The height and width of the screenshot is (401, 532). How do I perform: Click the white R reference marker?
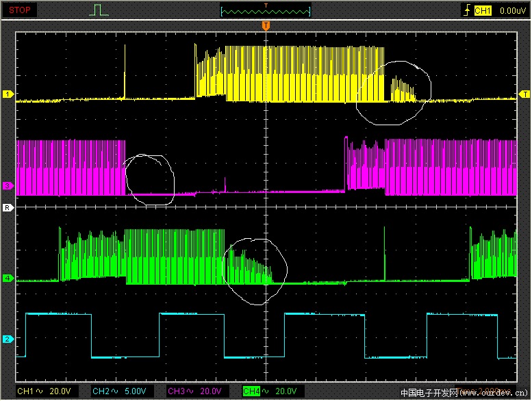(8, 207)
